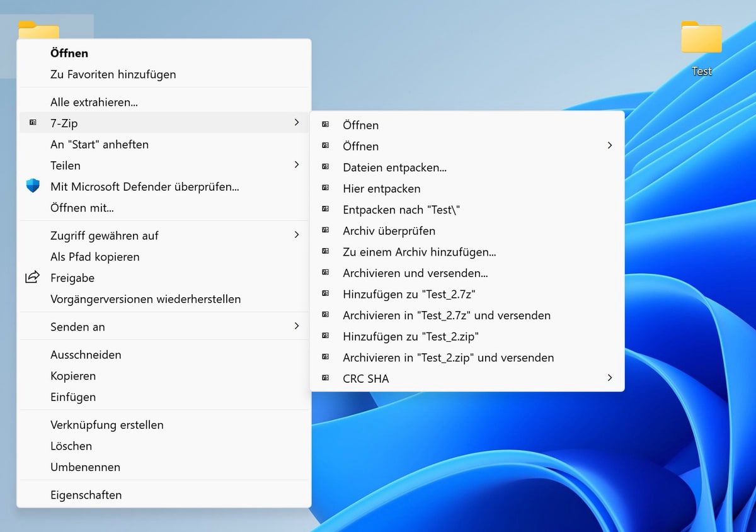Click the 7-Zip icon beside Dateien entpacken
The image size is (756, 532).
click(x=325, y=167)
